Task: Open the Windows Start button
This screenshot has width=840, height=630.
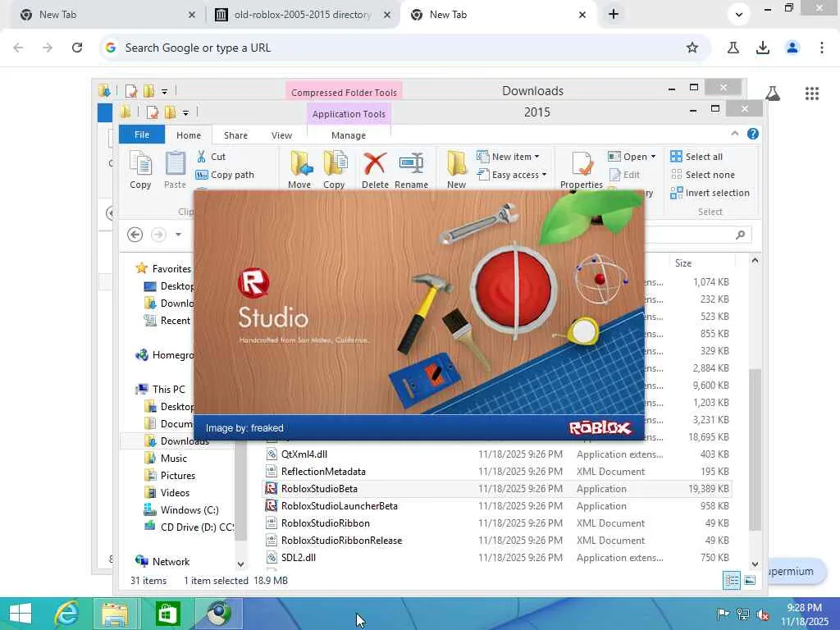Action: (x=21, y=614)
